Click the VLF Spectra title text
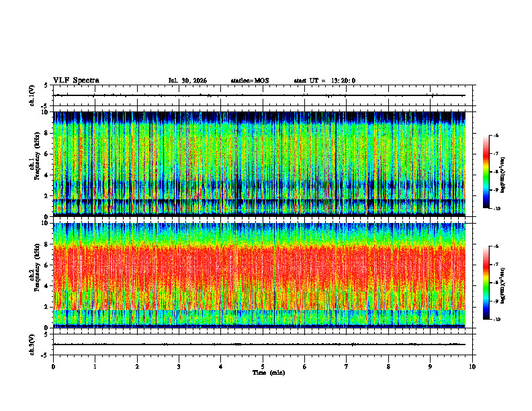Screen dimensions: 532x411 [x=77, y=81]
